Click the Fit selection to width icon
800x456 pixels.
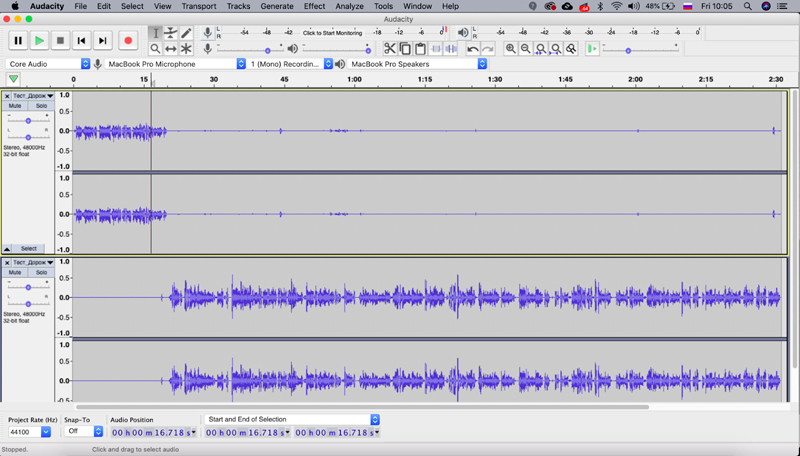point(541,48)
